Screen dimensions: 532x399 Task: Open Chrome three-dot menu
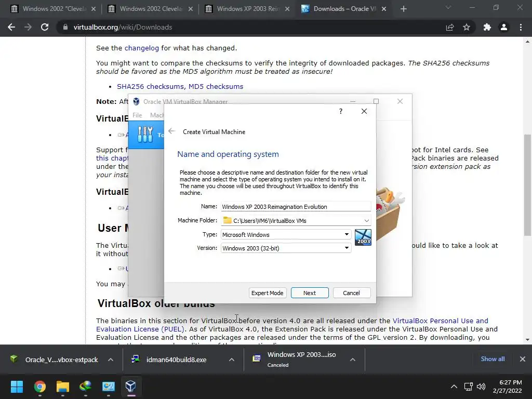pos(521,27)
